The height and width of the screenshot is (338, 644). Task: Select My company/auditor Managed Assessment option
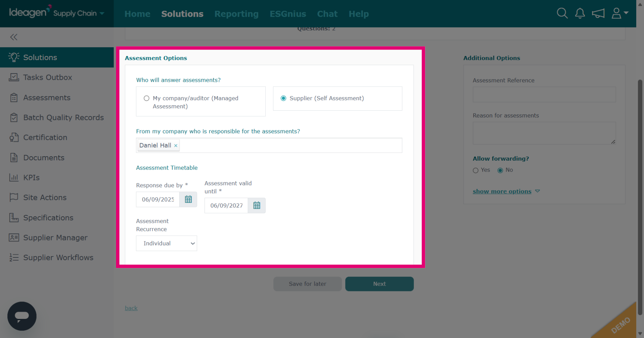pos(147,98)
